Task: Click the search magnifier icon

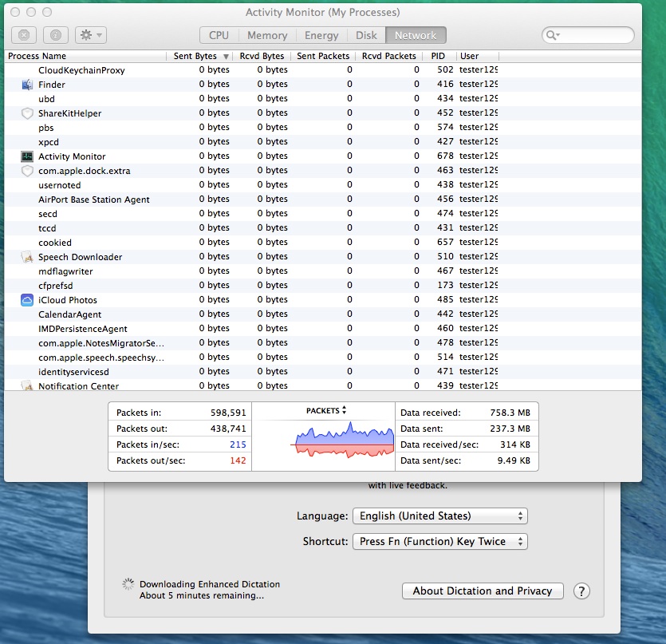Action: click(x=552, y=35)
